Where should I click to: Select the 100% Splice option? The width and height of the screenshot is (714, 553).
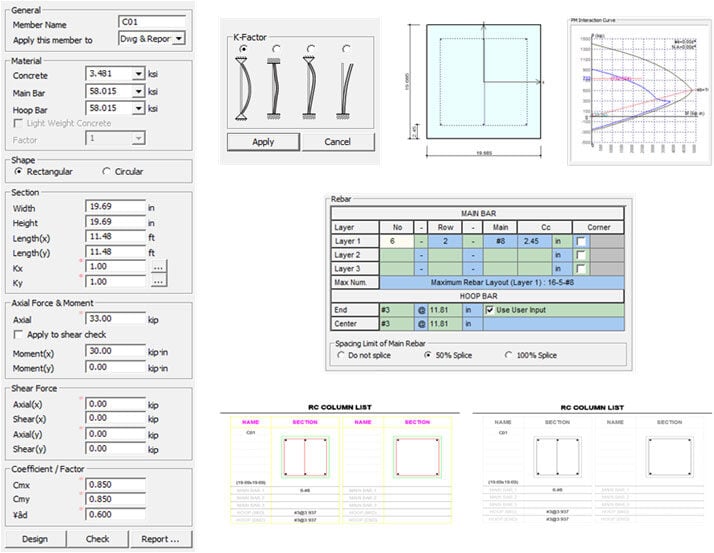pos(511,355)
